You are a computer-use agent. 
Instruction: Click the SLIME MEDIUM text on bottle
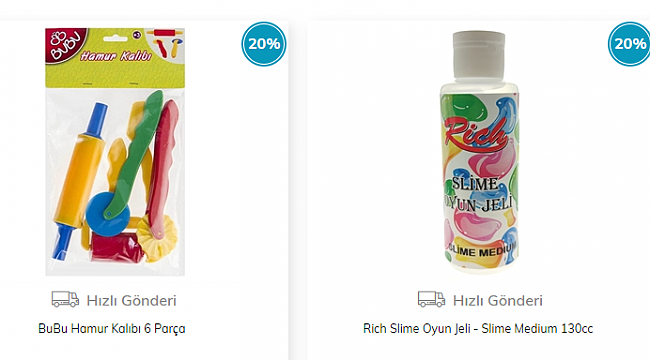(482, 250)
